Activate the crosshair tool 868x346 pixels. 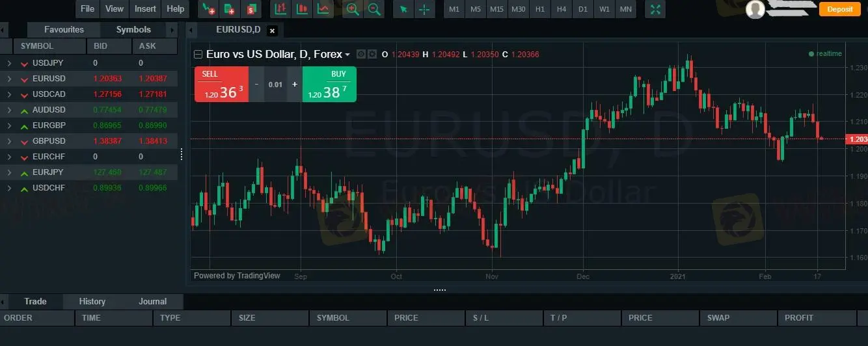pos(425,9)
